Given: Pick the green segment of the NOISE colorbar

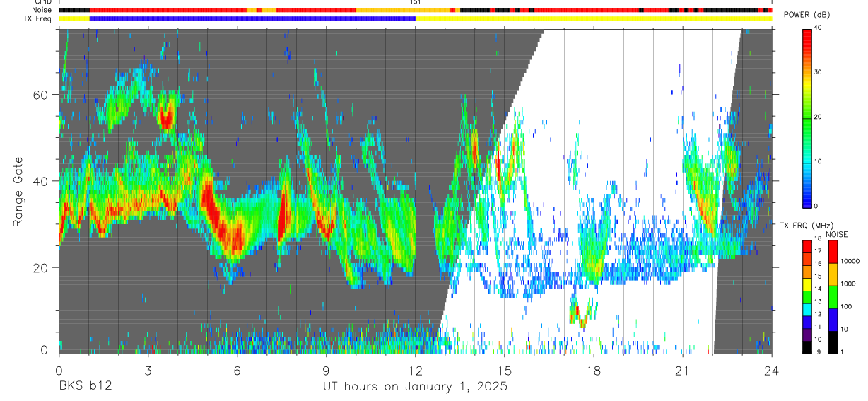Looking at the screenshot, I should tap(833, 296).
